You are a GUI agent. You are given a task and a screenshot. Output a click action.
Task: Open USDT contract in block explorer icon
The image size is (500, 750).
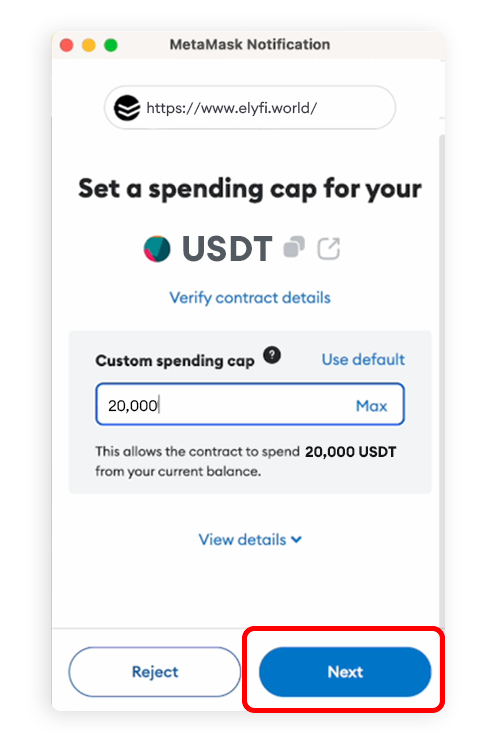(x=329, y=249)
